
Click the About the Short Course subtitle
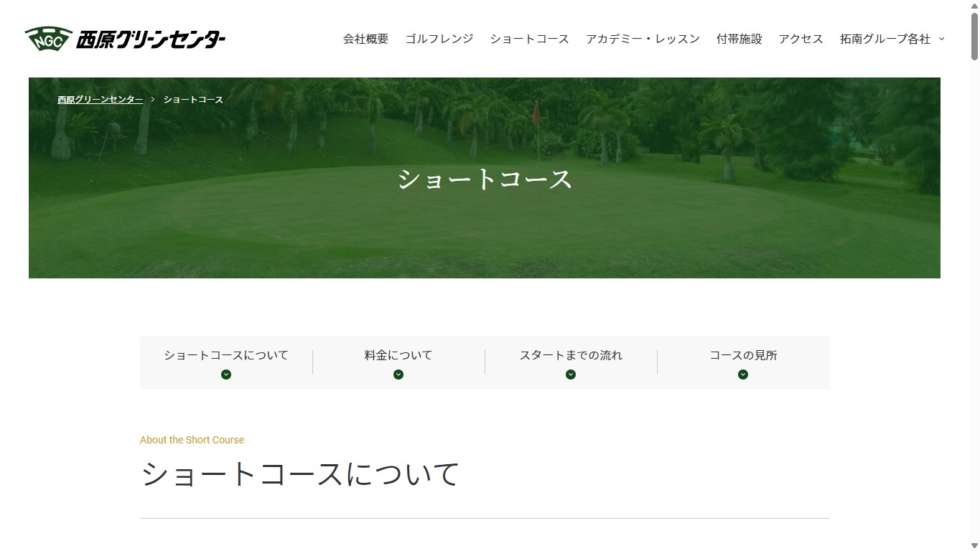click(192, 440)
